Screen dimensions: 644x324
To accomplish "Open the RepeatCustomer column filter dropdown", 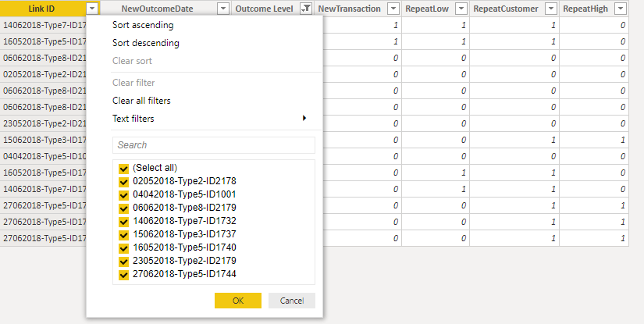I will click(x=551, y=9).
